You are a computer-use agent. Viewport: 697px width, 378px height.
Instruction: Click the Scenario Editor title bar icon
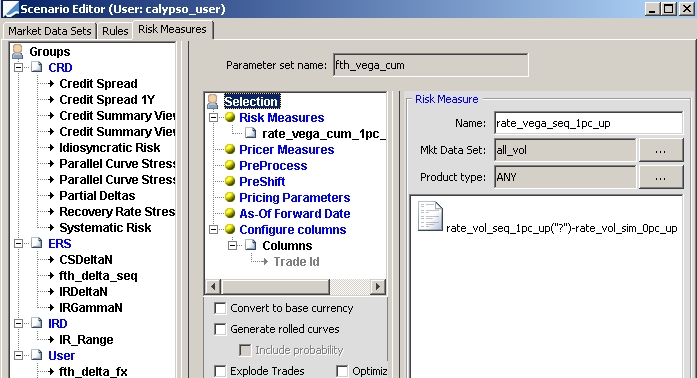(x=11, y=8)
